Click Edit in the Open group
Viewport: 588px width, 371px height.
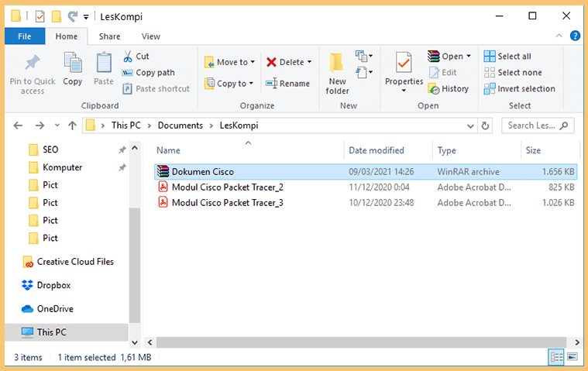[x=443, y=72]
